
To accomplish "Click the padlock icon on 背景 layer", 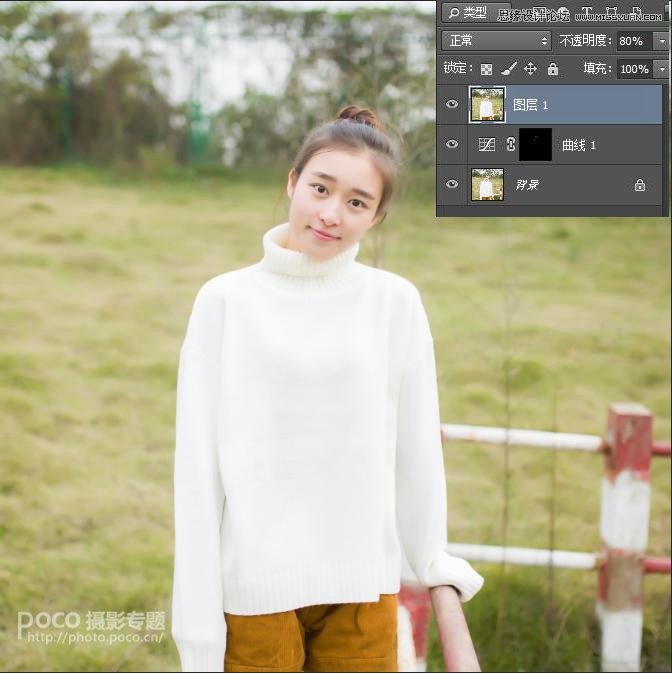I will tap(639, 185).
